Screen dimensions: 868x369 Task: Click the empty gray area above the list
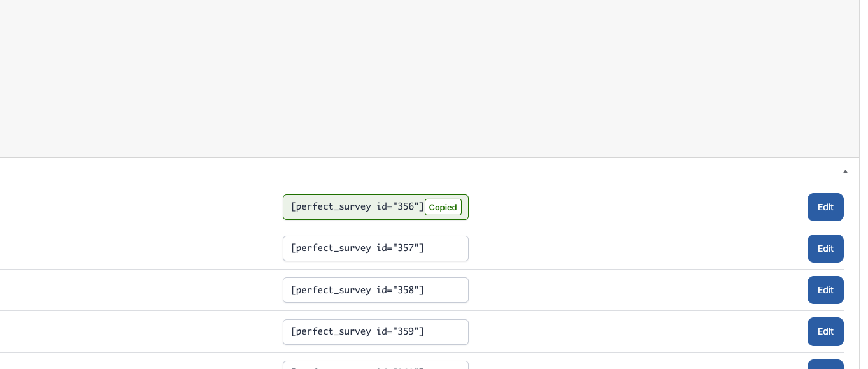click(429, 78)
